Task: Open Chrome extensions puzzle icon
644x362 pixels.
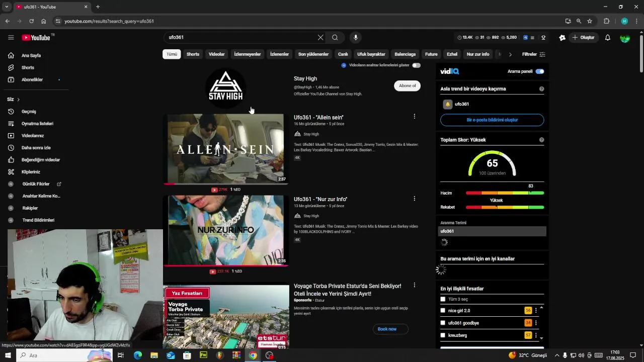Action: click(x=606, y=21)
